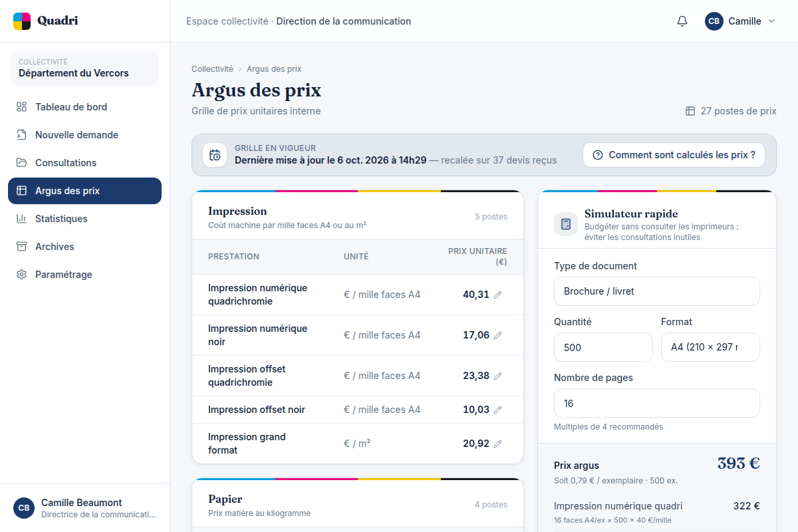Click the Consultations folder icon
The height and width of the screenshot is (532, 798).
click(x=22, y=163)
